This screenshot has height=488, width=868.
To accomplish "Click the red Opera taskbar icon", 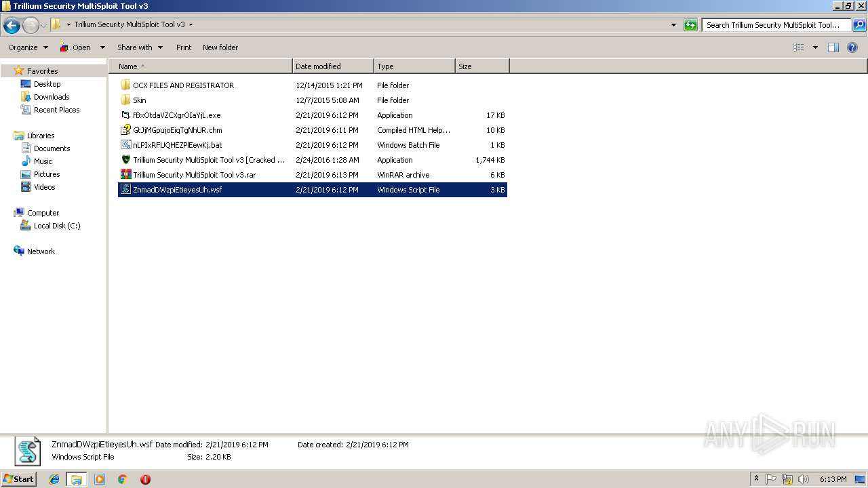I will [x=144, y=479].
